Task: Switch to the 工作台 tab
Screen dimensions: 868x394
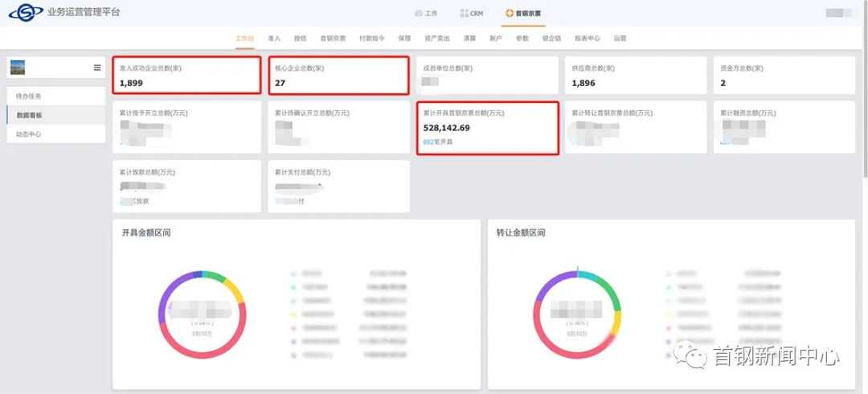Action: click(x=244, y=39)
